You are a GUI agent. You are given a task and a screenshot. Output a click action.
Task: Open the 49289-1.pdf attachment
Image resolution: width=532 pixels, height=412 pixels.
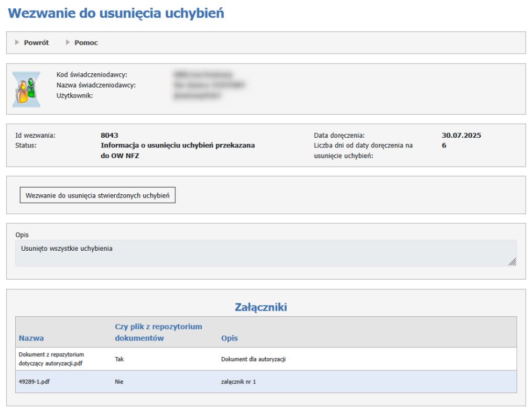pyautogui.click(x=34, y=382)
